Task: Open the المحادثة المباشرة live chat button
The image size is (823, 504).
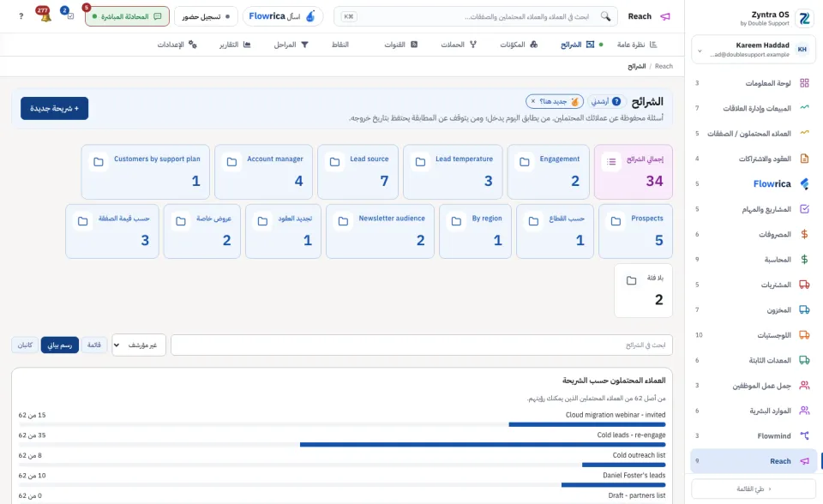Action: coord(127,16)
